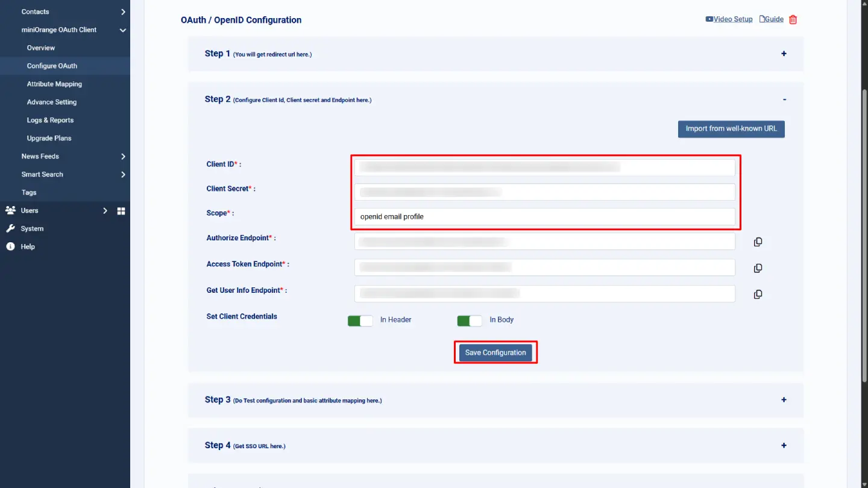This screenshot has width=868, height=488.
Task: Click the Access Token Endpoint input field
Action: 545,267
